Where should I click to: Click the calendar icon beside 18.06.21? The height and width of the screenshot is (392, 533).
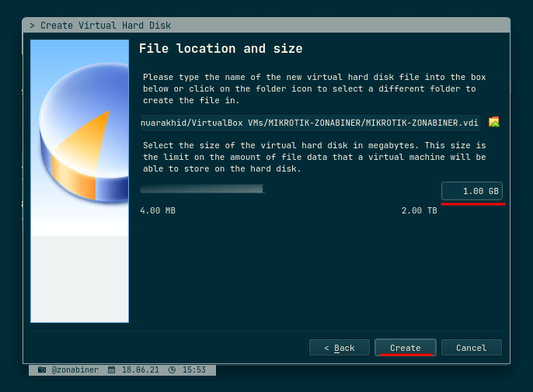112,369
